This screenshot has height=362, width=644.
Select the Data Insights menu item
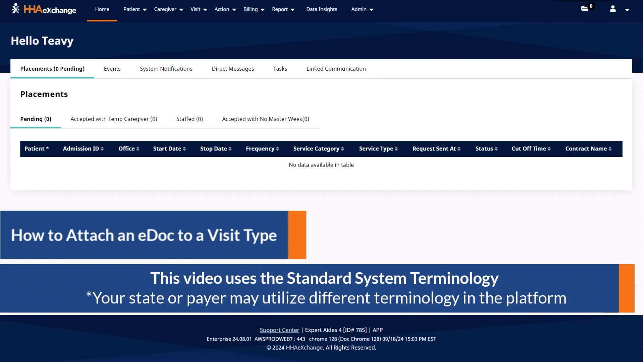click(321, 9)
